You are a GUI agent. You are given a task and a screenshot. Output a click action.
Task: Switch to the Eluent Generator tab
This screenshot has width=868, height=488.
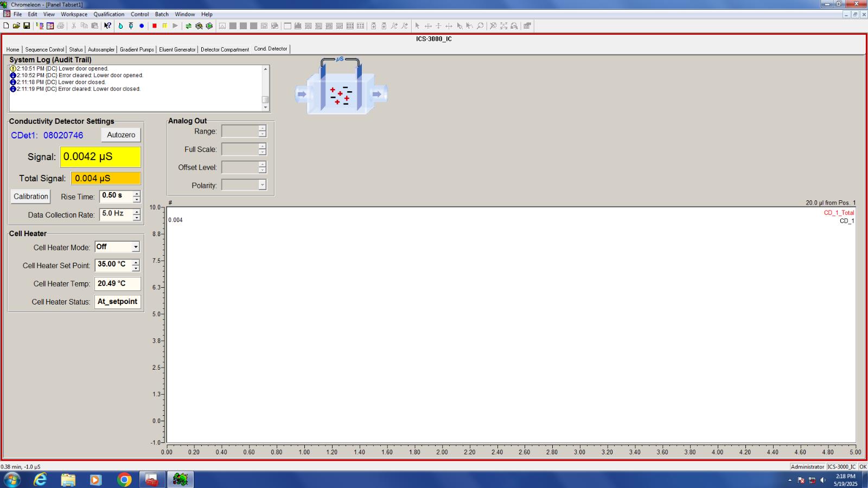(x=177, y=49)
